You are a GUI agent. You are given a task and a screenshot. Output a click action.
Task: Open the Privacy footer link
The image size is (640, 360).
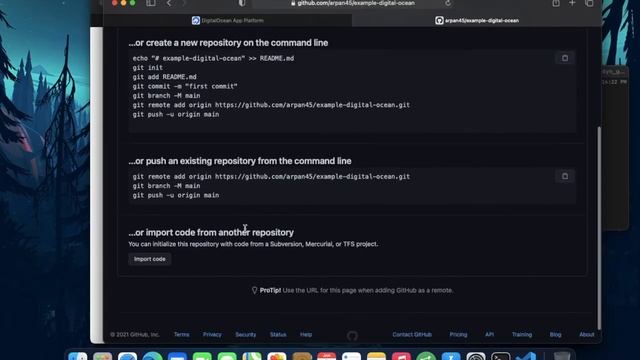(x=212, y=334)
